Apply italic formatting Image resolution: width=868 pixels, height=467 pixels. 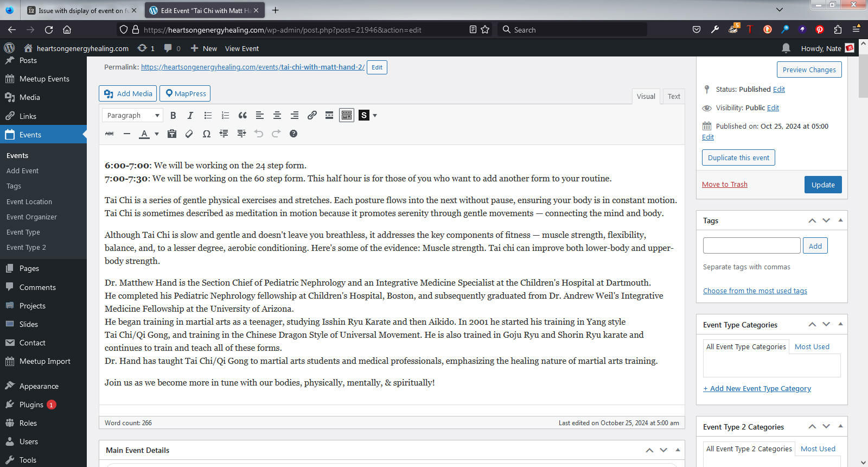click(190, 115)
